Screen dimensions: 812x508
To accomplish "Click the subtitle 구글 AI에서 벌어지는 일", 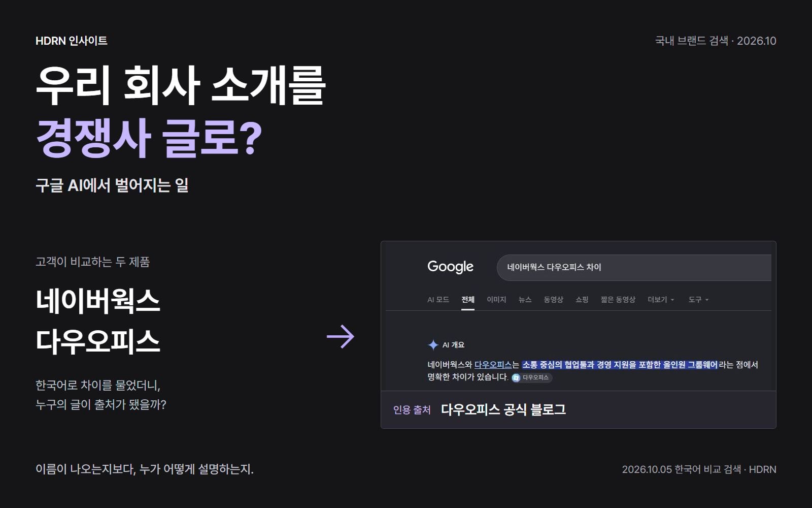I will pyautogui.click(x=112, y=185).
